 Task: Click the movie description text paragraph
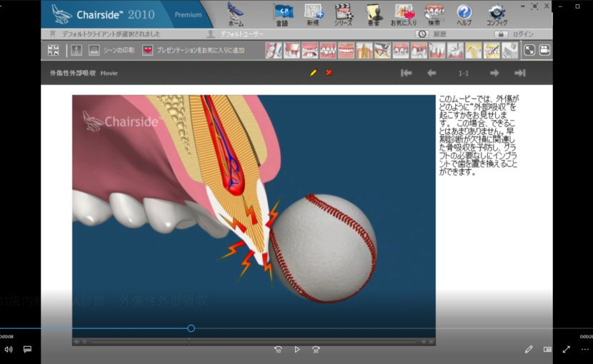click(x=479, y=136)
